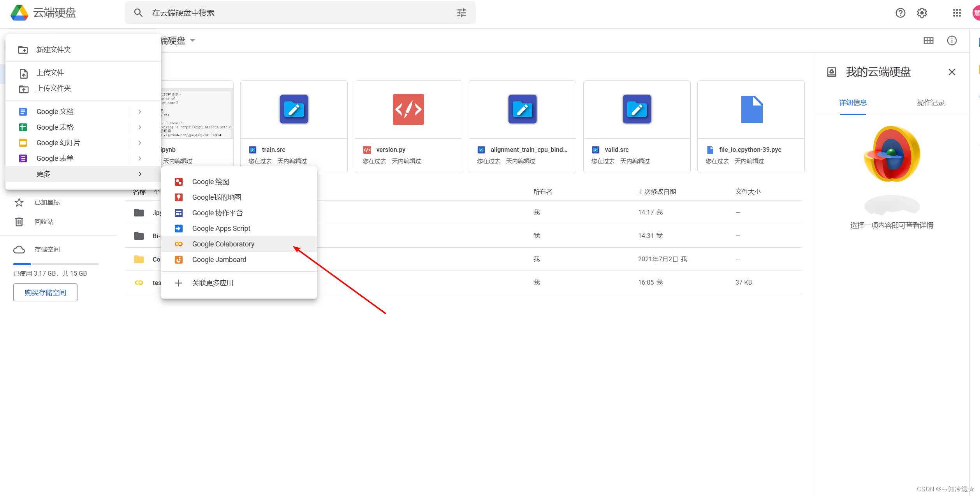Open the settings gear icon
The width and height of the screenshot is (980, 496).
coord(922,13)
